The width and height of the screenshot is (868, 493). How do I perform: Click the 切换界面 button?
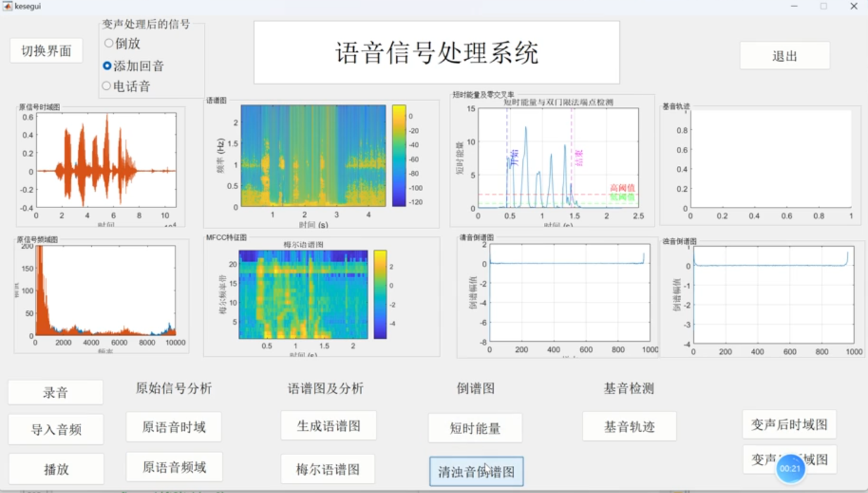pyautogui.click(x=46, y=51)
